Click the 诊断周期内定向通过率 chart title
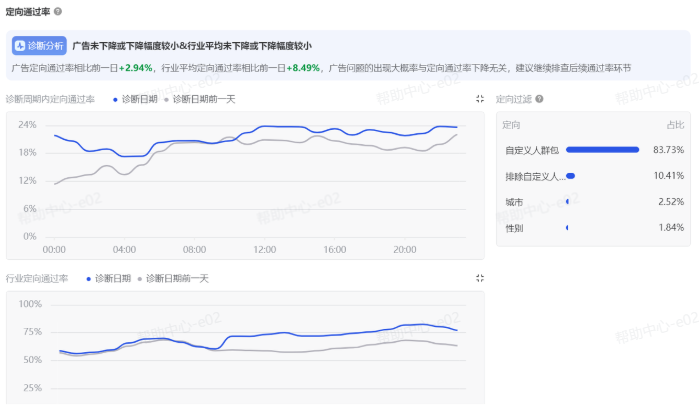699x407 pixels. [50, 99]
